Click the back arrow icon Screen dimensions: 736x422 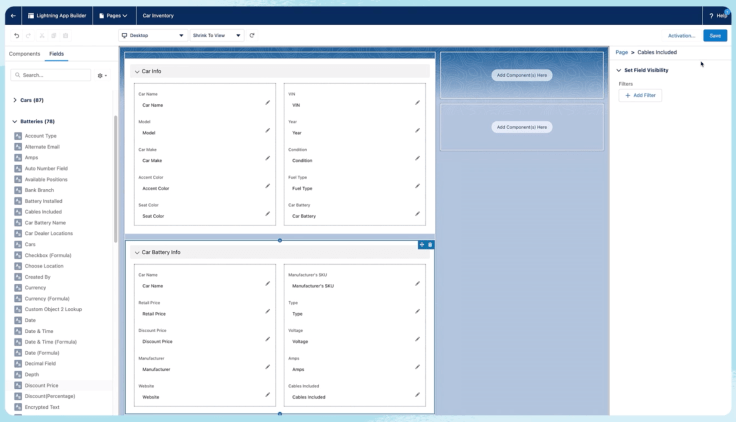coord(13,15)
